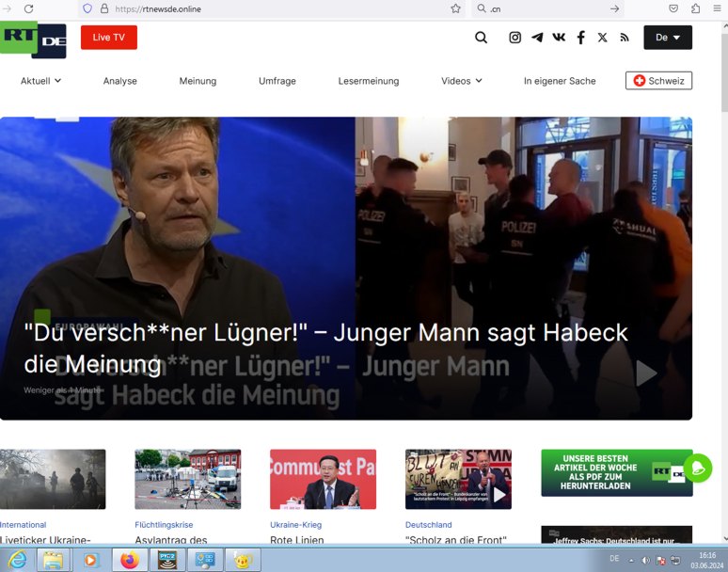Click the Telegram channel icon
The width and height of the screenshot is (728, 572).
pyautogui.click(x=537, y=38)
